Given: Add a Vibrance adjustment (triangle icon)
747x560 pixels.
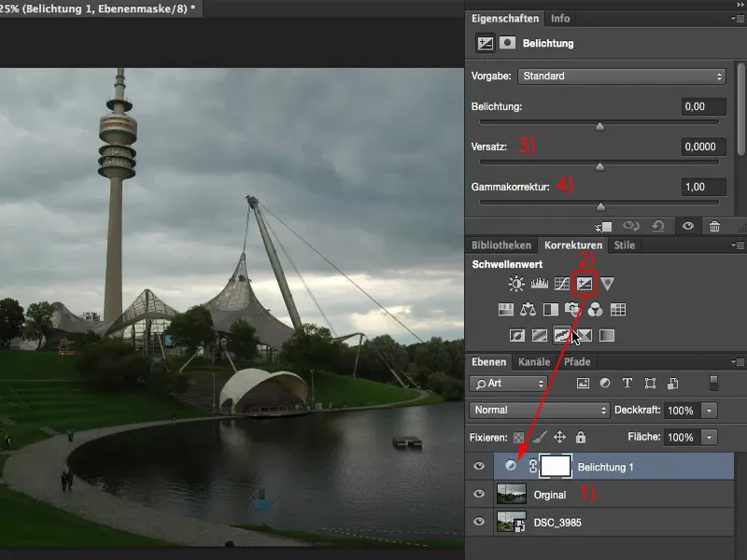Looking at the screenshot, I should [607, 284].
